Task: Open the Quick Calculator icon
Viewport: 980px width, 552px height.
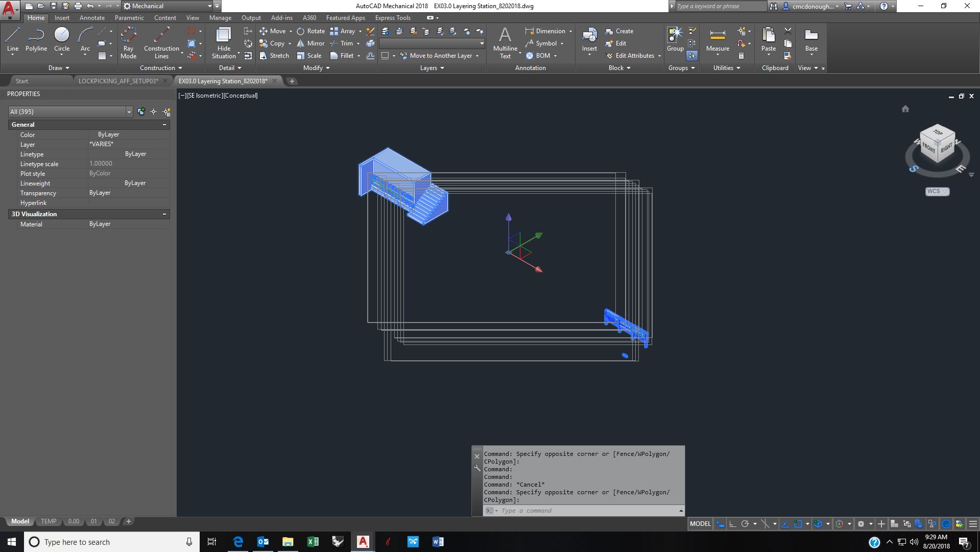Action: [x=742, y=56]
